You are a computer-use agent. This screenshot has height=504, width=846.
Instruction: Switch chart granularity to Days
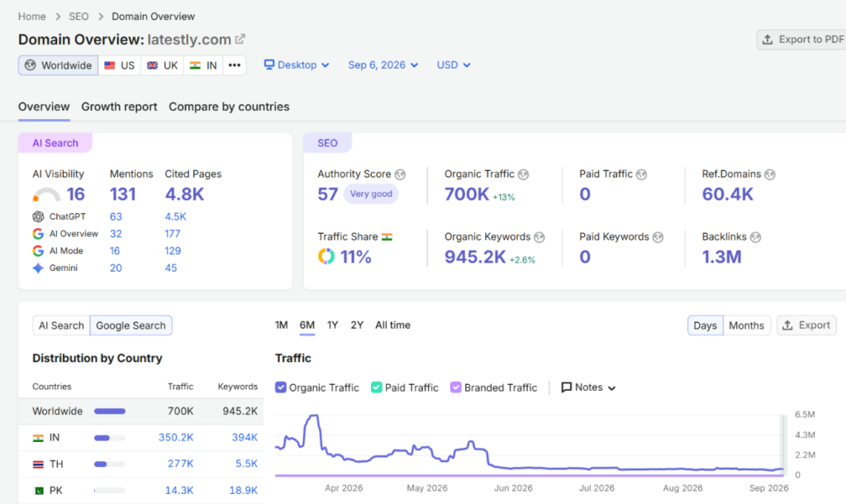click(706, 326)
